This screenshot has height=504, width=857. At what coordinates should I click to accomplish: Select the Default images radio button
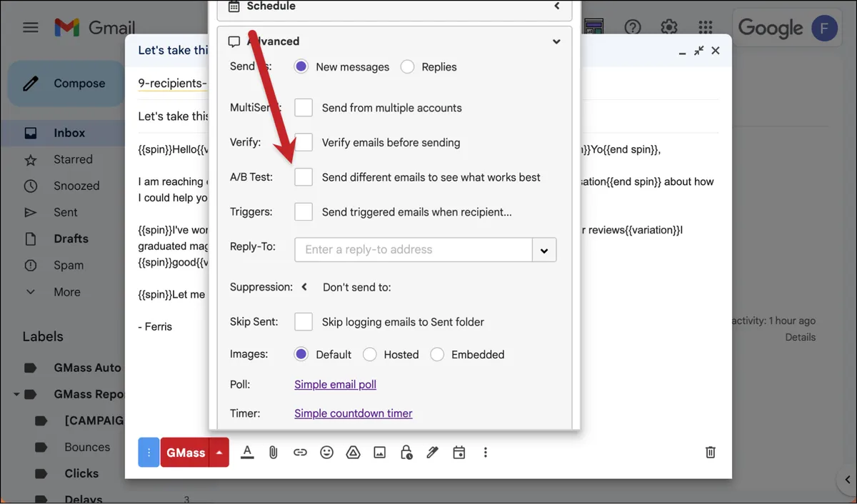coord(301,354)
